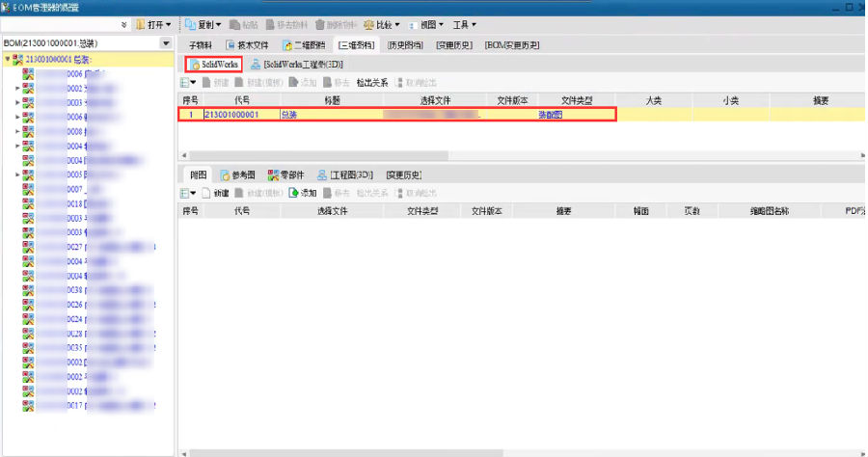Click the part icon of item 0017
Viewport: 868px width, 457px height.
pyautogui.click(x=28, y=406)
